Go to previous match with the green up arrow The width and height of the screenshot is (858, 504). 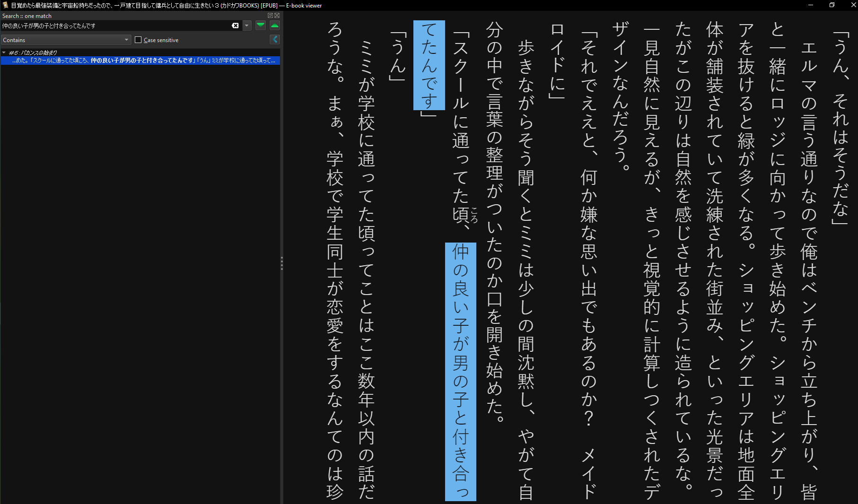(275, 26)
